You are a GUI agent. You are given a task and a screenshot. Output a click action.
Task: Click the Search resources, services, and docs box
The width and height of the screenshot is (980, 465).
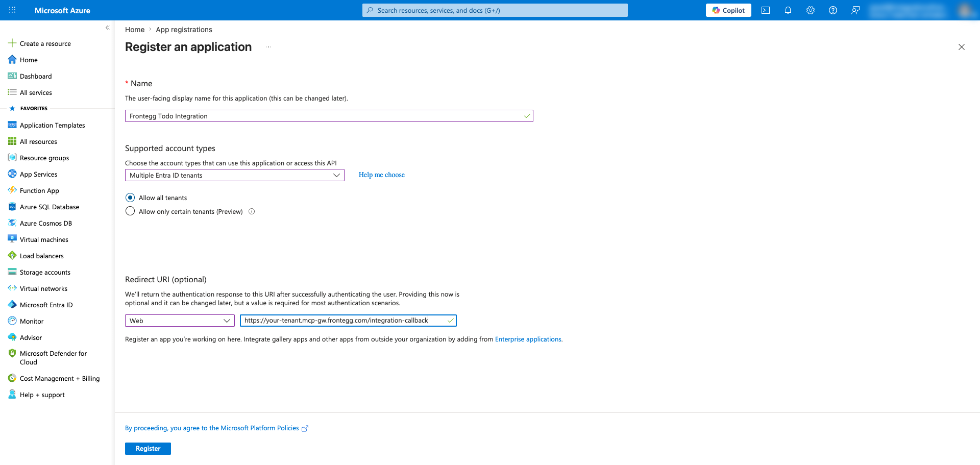pos(495,10)
